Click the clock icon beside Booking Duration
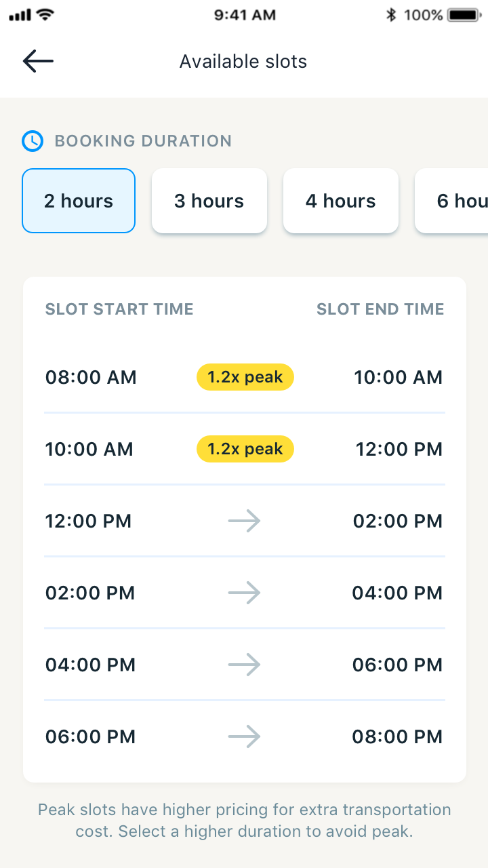This screenshot has height=868, width=488. [33, 141]
